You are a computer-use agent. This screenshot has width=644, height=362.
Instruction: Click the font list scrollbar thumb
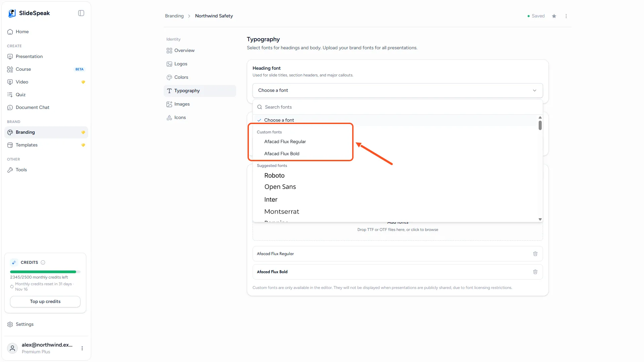point(540,125)
